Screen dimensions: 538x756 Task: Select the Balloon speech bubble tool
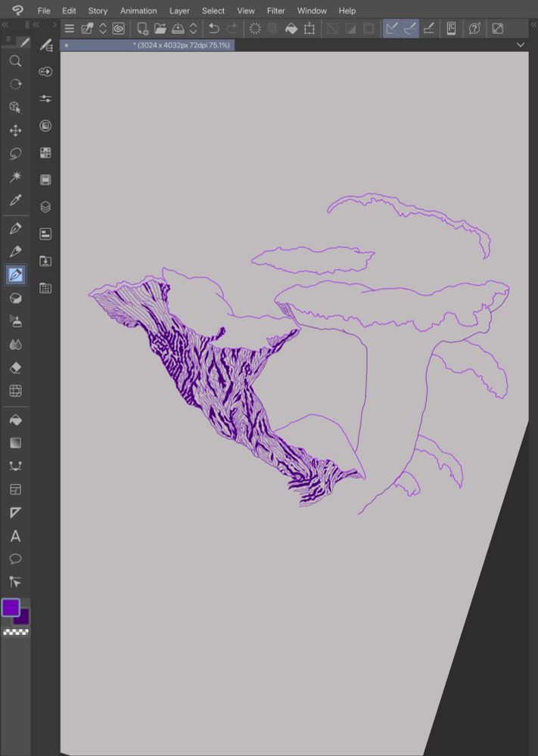(x=15, y=559)
